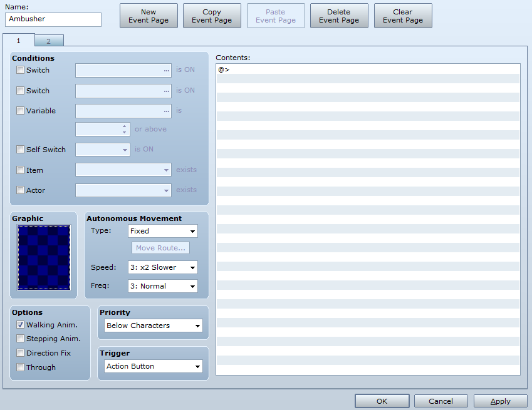Open the movement Type dropdown
This screenshot has height=410, width=532.
point(162,231)
